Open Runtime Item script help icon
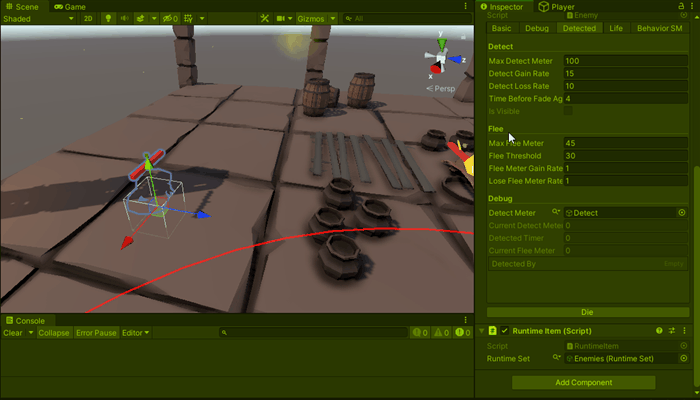 click(x=659, y=330)
